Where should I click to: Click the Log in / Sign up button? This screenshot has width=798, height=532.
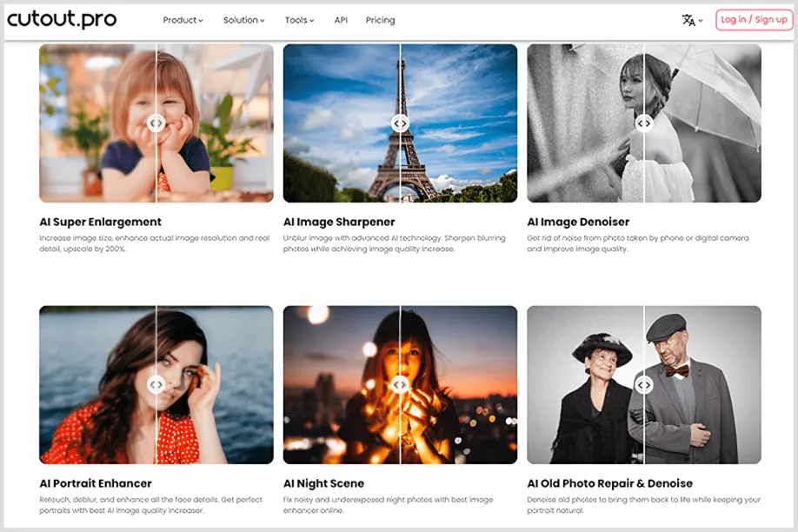754,20
